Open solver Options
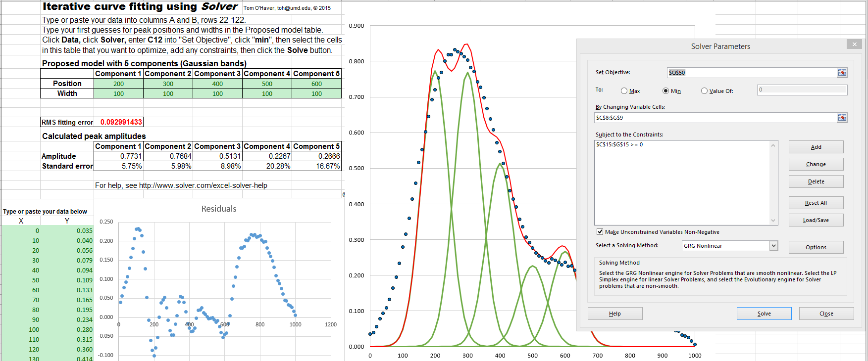The height and width of the screenshot is (361, 868). pos(816,247)
